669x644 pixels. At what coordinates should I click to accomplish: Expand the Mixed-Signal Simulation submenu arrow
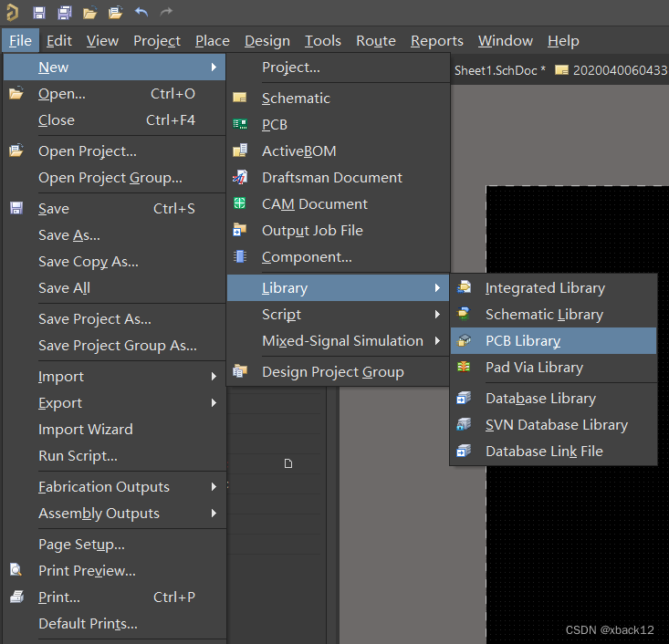point(437,341)
